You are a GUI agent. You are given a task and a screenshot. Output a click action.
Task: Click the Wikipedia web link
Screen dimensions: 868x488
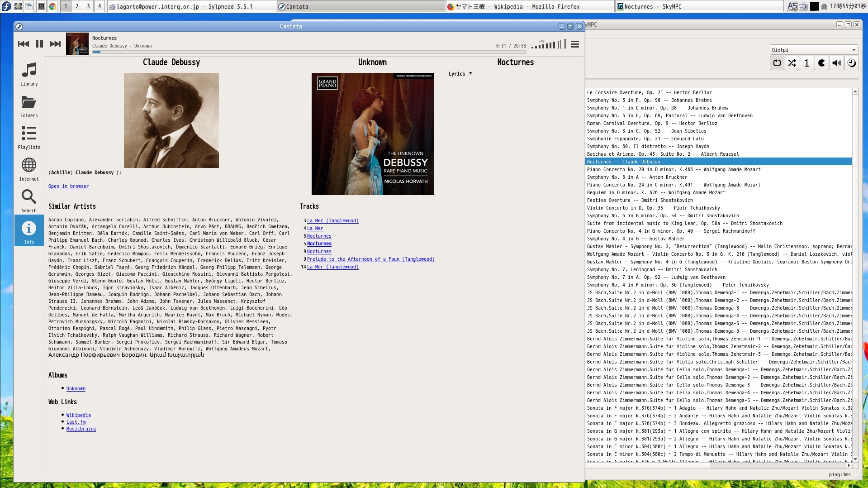tap(78, 415)
